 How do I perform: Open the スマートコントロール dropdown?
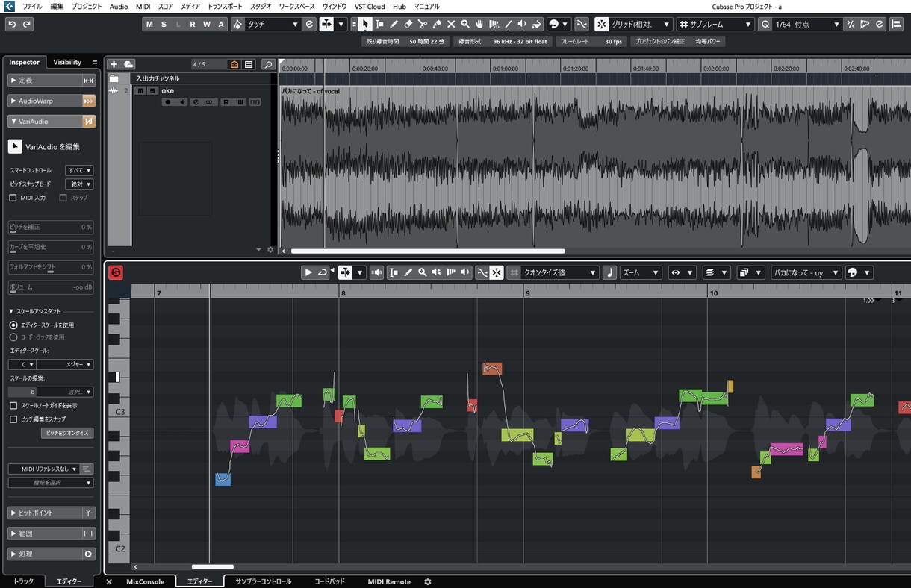pos(79,170)
